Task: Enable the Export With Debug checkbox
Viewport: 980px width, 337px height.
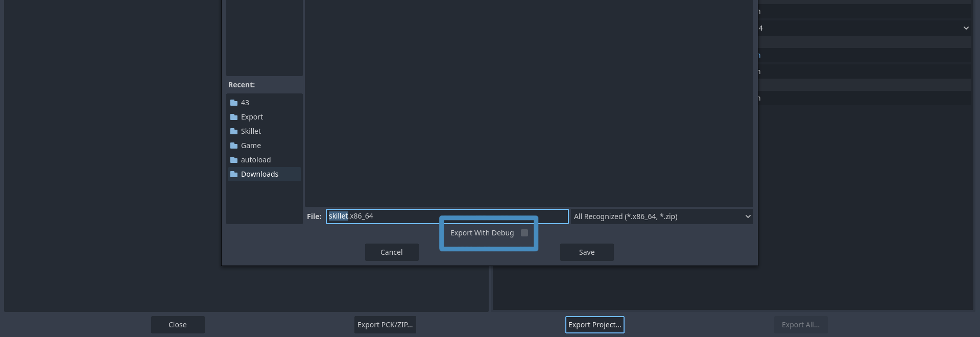Action: coord(524,233)
